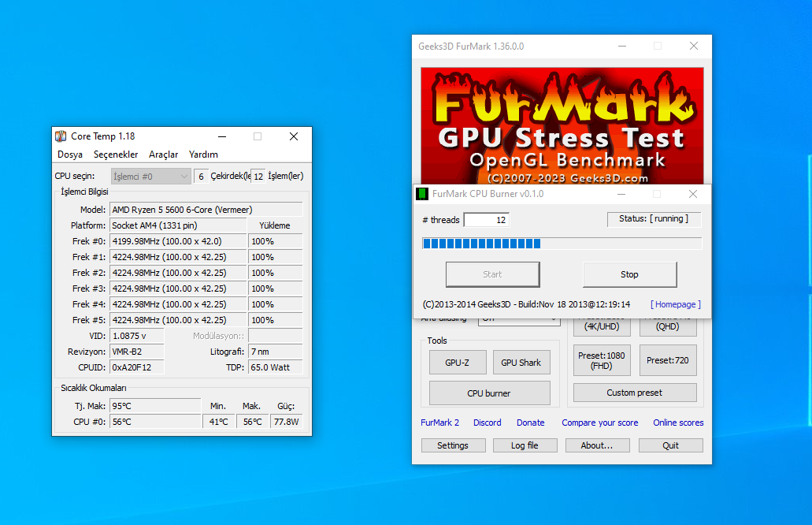The height and width of the screenshot is (525, 812).
Task: Click the core count field showing 6
Action: pos(201,177)
